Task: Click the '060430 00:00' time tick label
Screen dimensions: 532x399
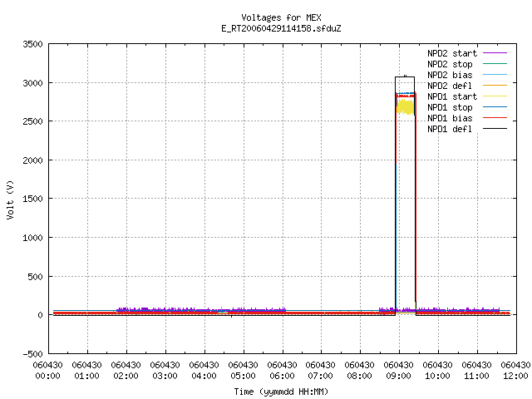Action: [x=48, y=371]
